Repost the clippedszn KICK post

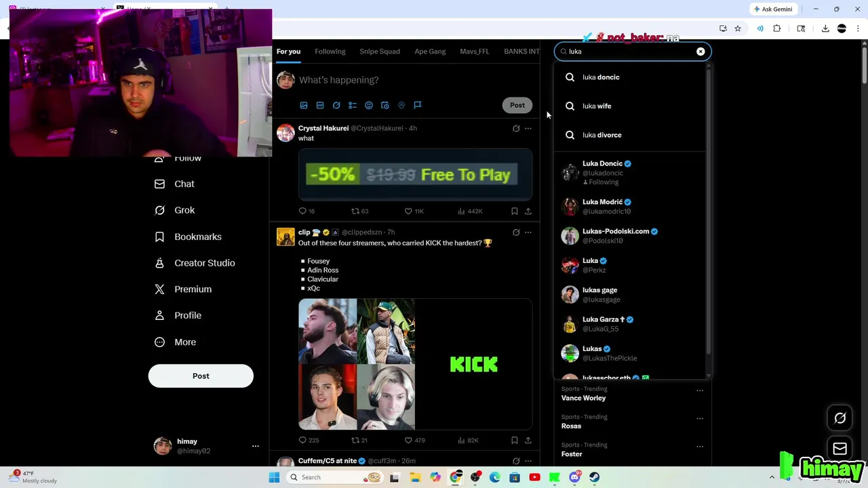(359, 441)
